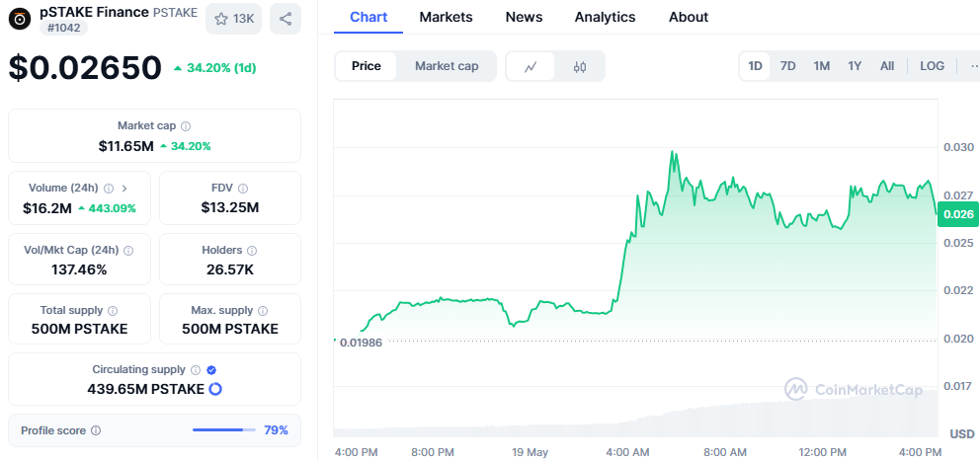
Task: Expand Volume (24h) details chevron
Action: (x=123, y=188)
